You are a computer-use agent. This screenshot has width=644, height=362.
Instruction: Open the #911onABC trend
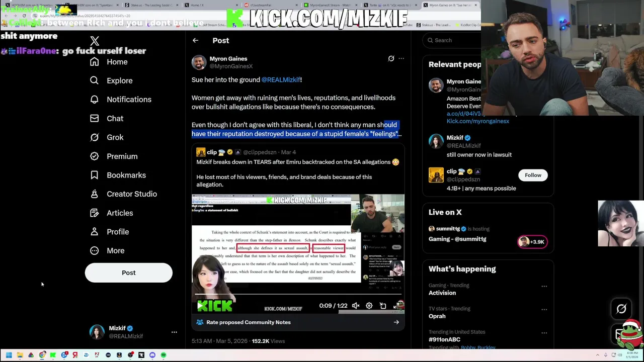[444, 340]
